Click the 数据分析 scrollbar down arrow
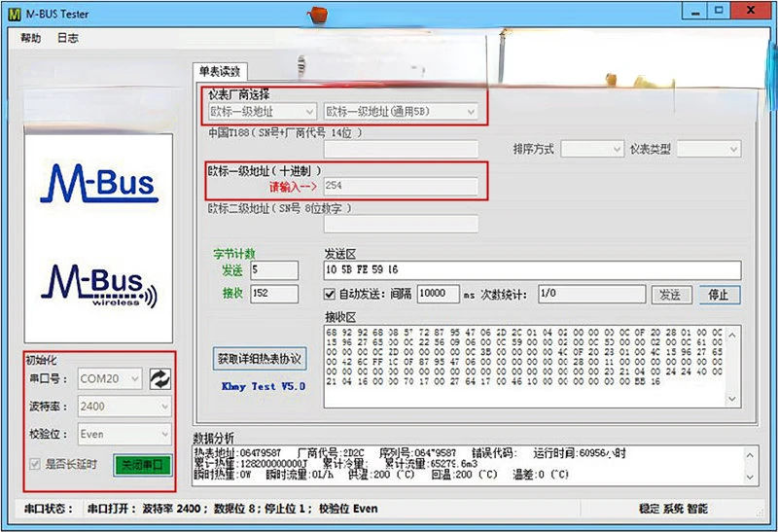 click(x=750, y=477)
